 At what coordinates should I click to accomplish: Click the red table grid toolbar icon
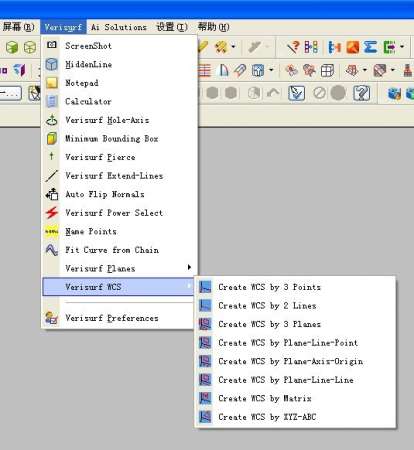(205, 71)
